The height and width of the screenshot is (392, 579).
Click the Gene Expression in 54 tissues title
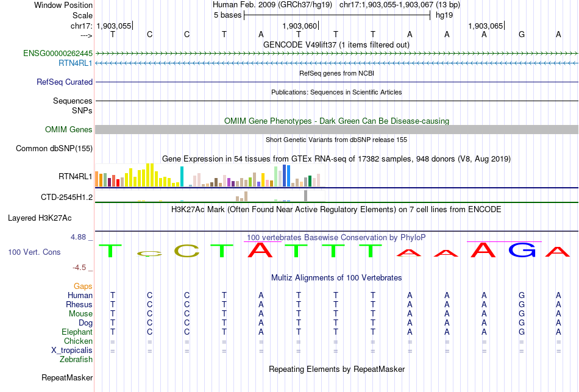pos(336,159)
